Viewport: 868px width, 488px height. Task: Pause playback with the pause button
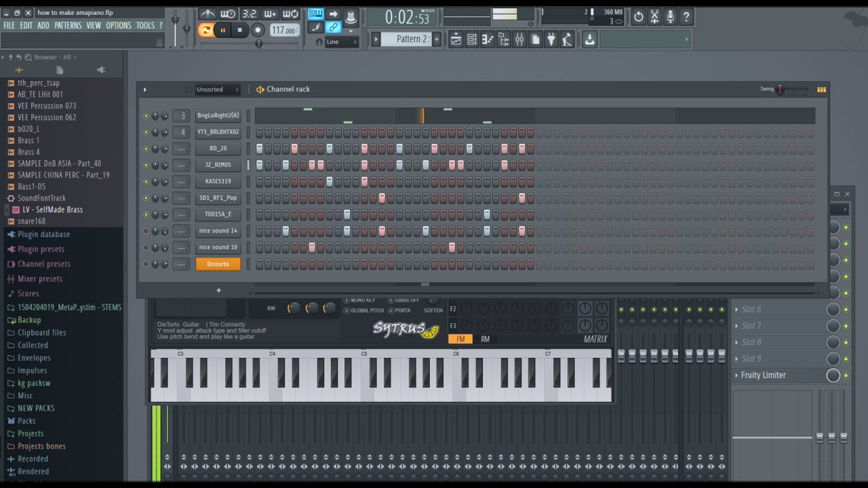(222, 30)
